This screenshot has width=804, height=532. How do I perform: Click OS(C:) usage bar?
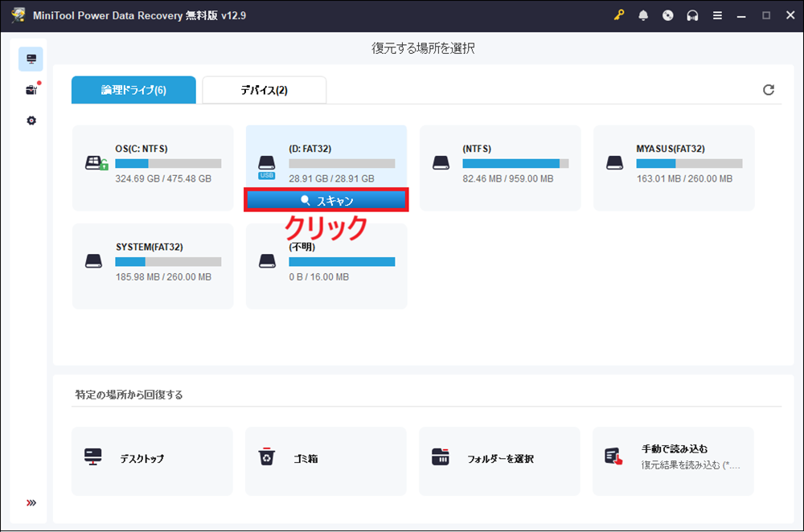pos(168,163)
